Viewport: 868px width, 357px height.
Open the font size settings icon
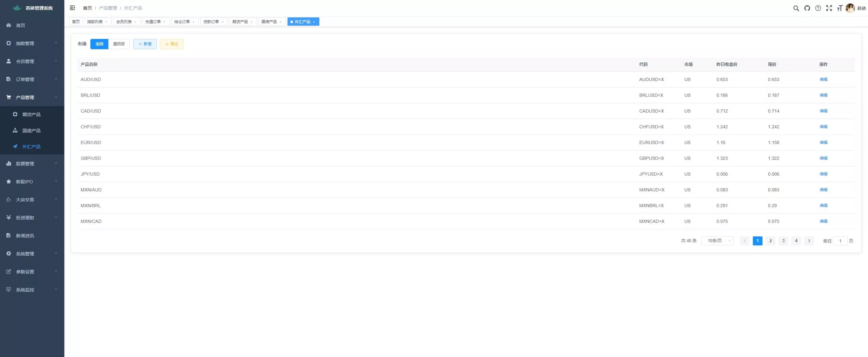pyautogui.click(x=840, y=8)
